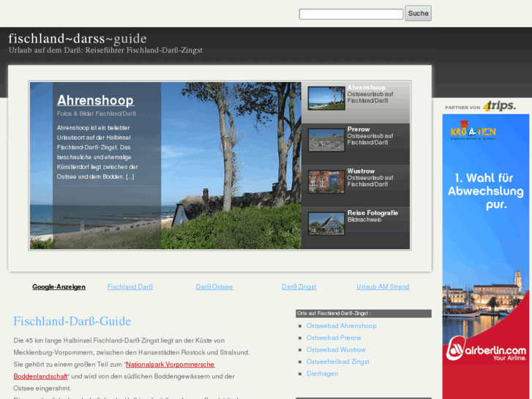The height and width of the screenshot is (399, 532).
Task: Click the 'Orte auf Fischland-Darß-Zingst' header bar
Action: coord(364,313)
